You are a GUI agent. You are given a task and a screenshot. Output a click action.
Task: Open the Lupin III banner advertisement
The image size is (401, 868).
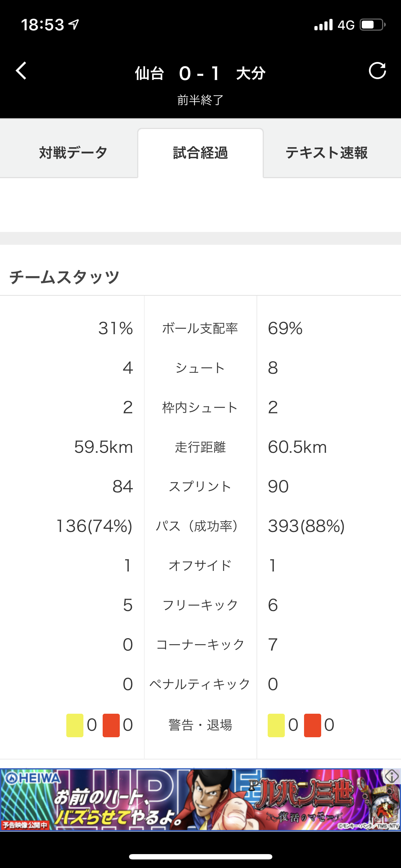(200, 800)
